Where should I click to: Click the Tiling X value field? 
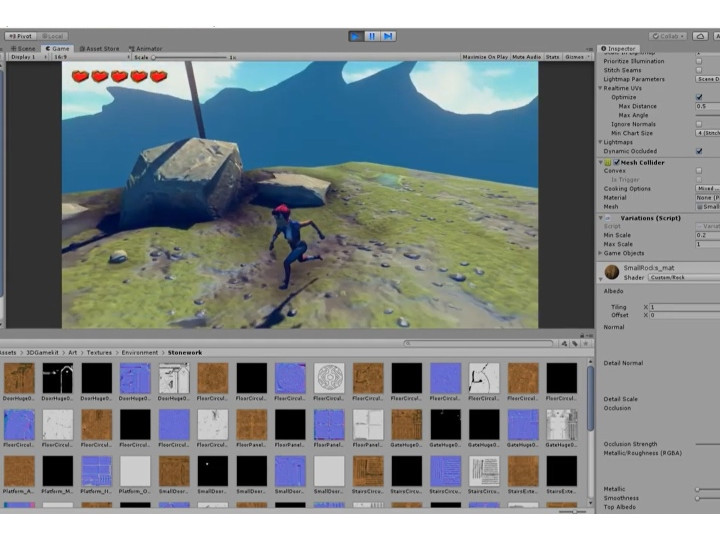[685, 307]
